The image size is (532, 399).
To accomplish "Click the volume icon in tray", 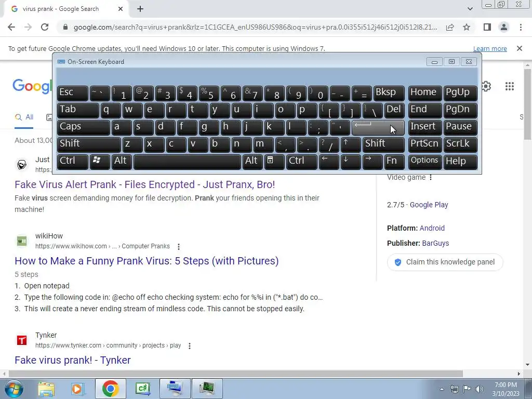I will click(x=480, y=389).
